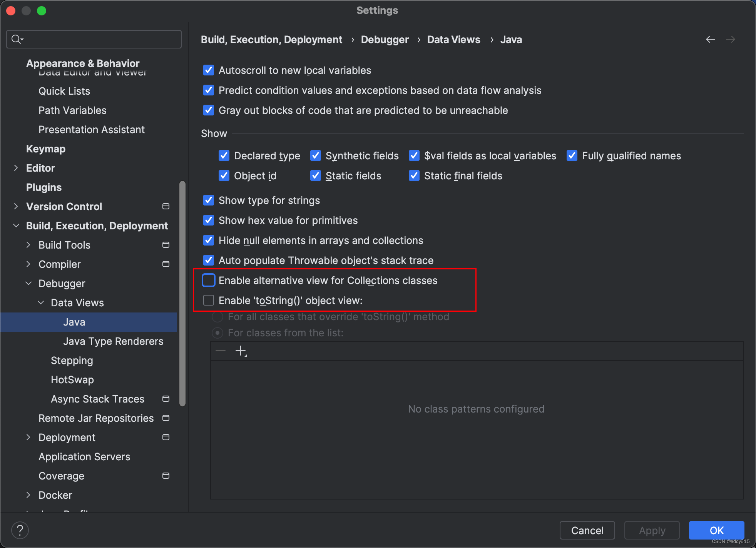Expand the Deployment tree node
The width and height of the screenshot is (756, 548).
click(x=28, y=437)
